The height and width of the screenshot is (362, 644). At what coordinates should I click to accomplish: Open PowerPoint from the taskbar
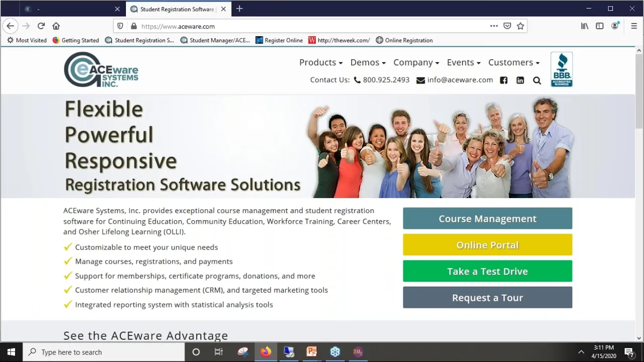[311, 352]
